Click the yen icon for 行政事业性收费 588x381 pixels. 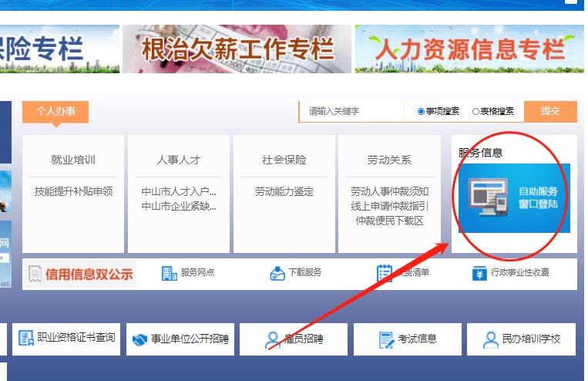[479, 273]
